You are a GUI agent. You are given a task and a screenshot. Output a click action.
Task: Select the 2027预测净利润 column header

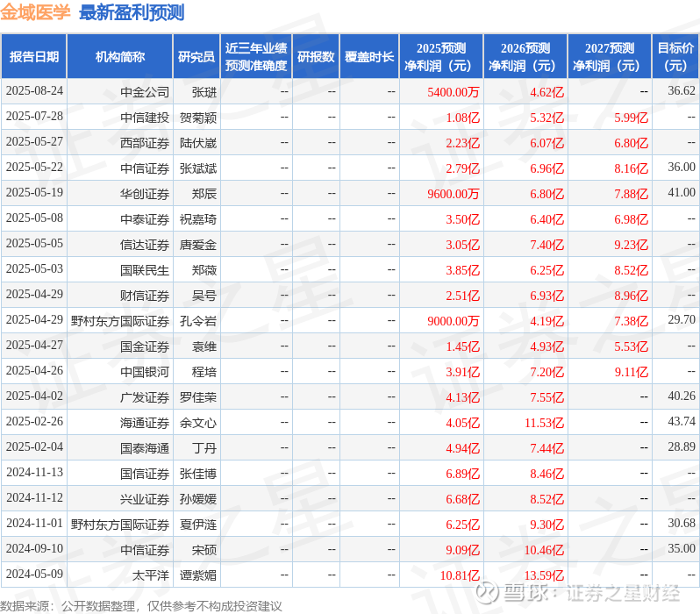[x=610, y=57]
